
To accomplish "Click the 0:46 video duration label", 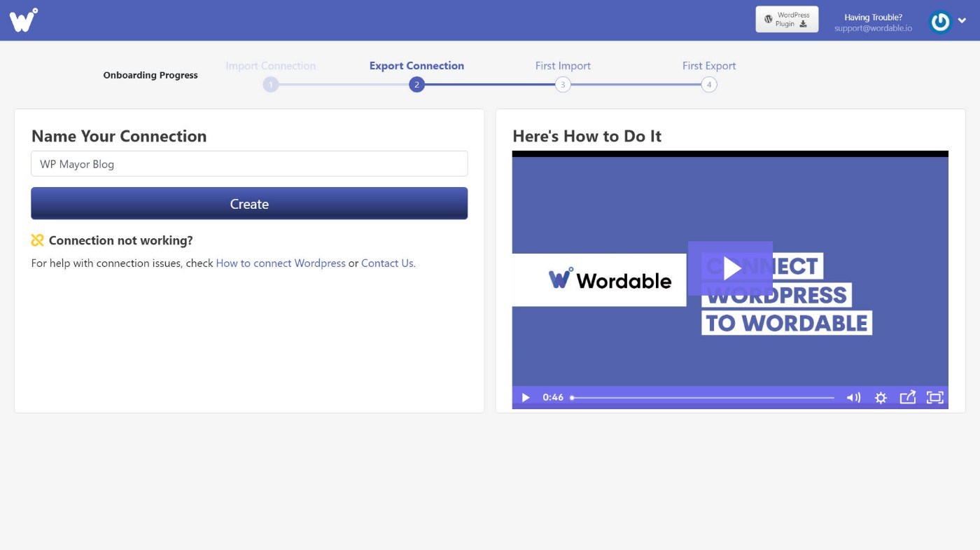I will point(553,397).
